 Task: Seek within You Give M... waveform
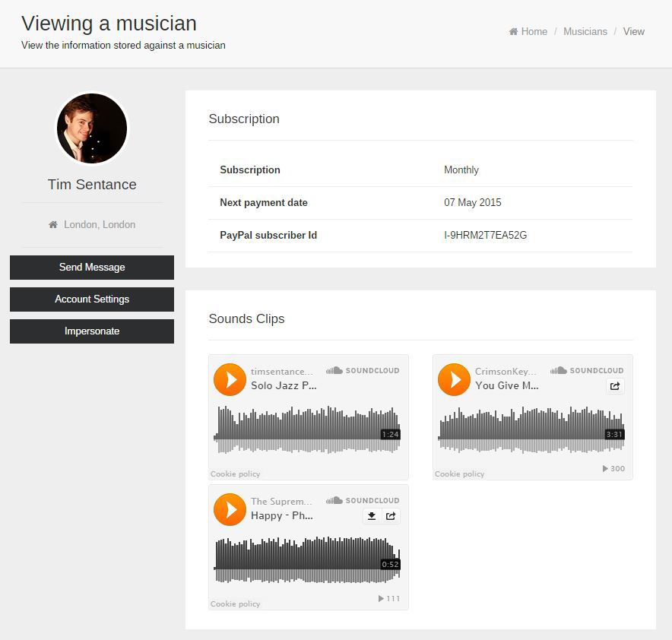[x=531, y=429]
